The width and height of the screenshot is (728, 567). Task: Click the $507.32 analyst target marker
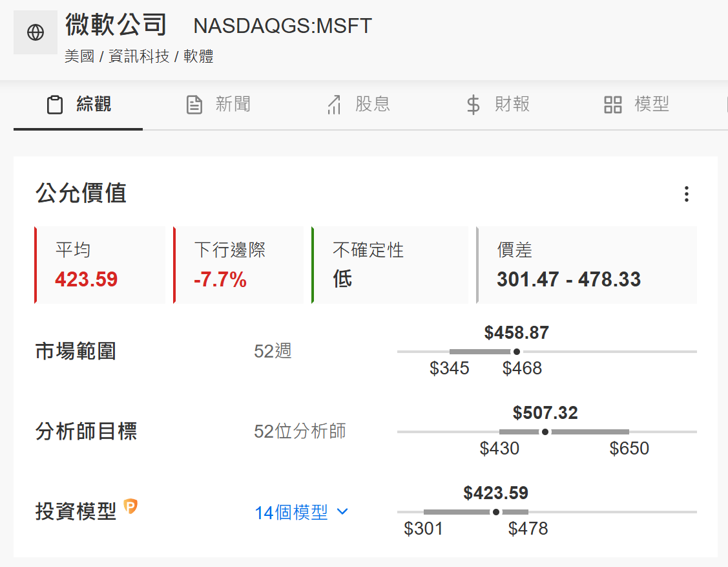(x=545, y=432)
